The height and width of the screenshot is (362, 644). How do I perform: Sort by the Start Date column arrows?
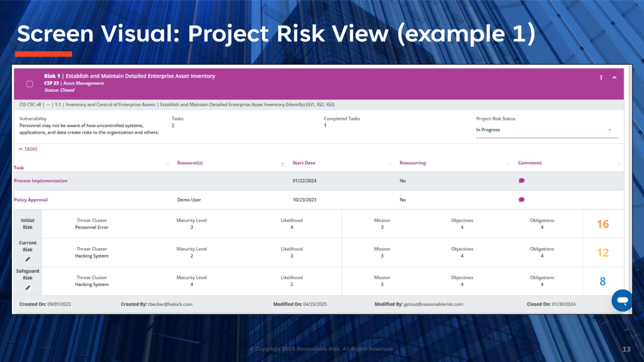[390, 164]
